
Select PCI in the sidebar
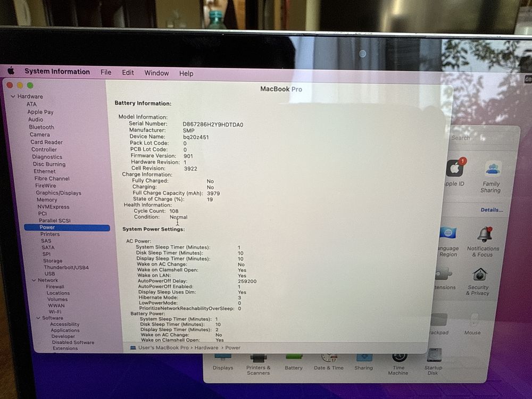(x=43, y=213)
